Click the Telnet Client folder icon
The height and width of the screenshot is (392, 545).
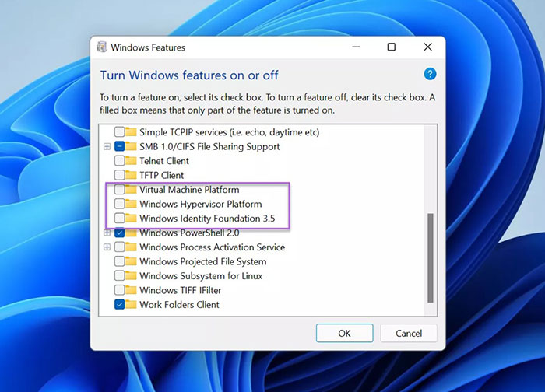(x=131, y=161)
